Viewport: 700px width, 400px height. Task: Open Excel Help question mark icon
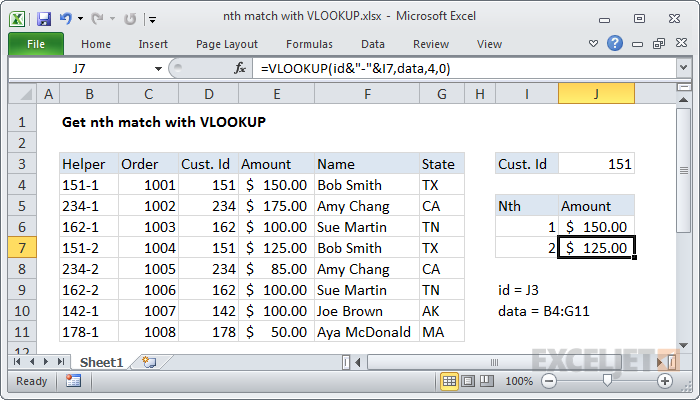coord(617,44)
